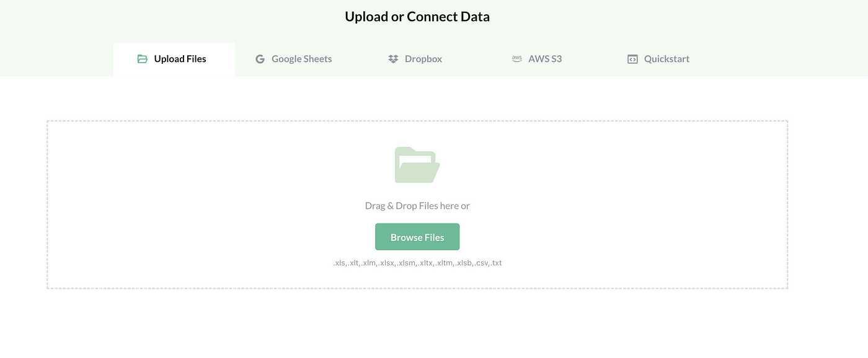Open the Quickstart tab
868x358 pixels.
pos(658,59)
